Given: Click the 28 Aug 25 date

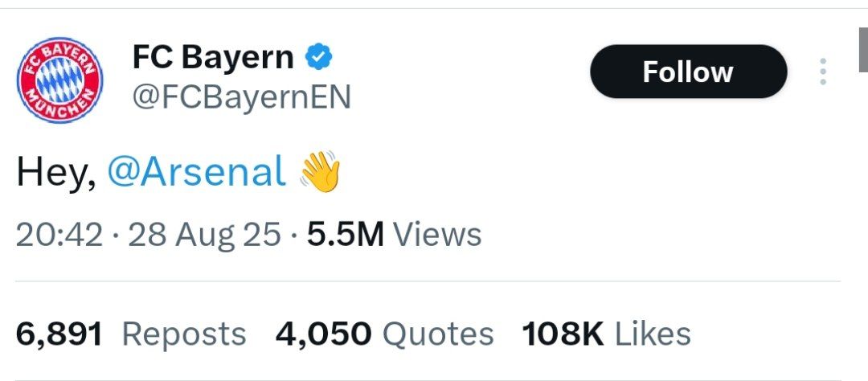Looking at the screenshot, I should click(x=204, y=235).
